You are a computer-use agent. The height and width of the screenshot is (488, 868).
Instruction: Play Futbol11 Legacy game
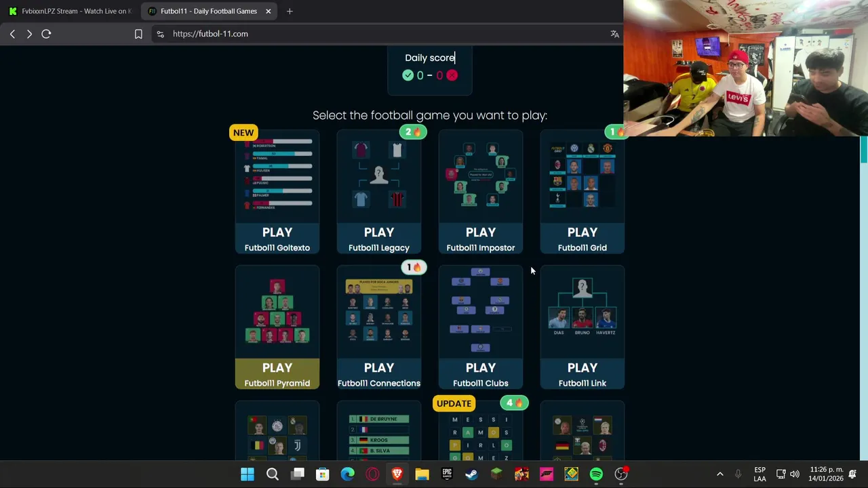point(378,192)
